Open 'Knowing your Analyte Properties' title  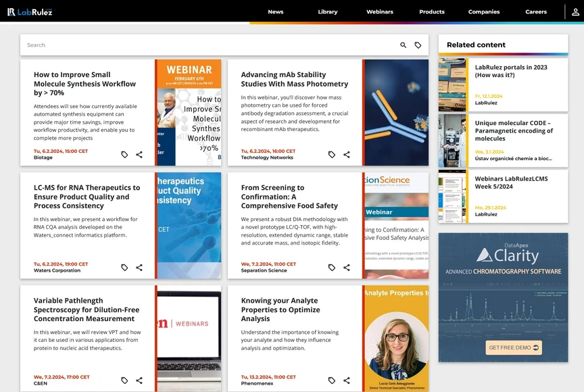click(280, 310)
